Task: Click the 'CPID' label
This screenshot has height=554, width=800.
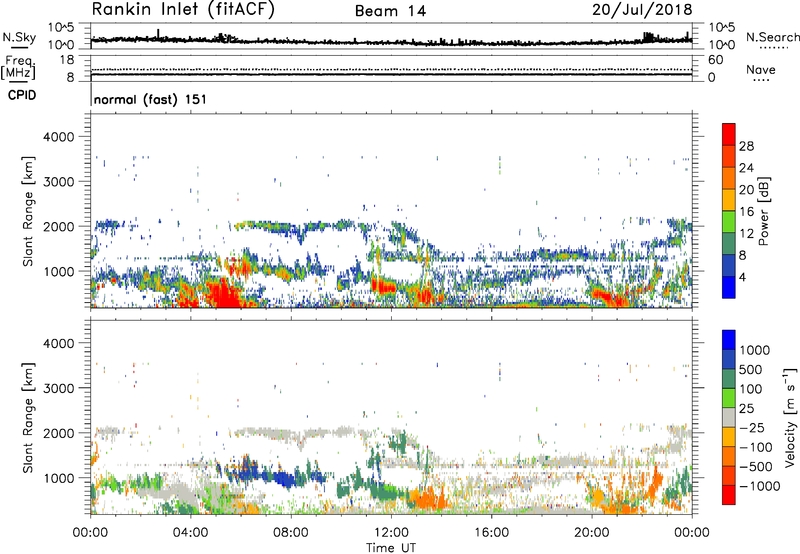Action: pos(22,95)
